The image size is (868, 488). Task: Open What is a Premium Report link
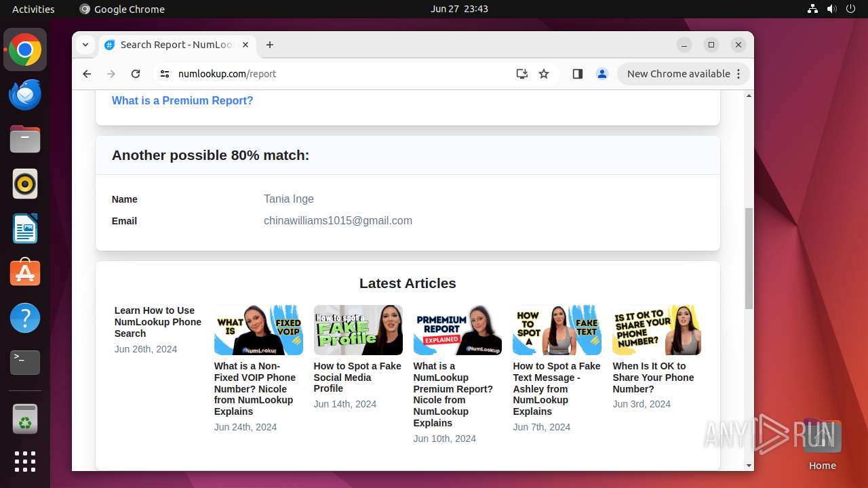pyautogui.click(x=182, y=100)
